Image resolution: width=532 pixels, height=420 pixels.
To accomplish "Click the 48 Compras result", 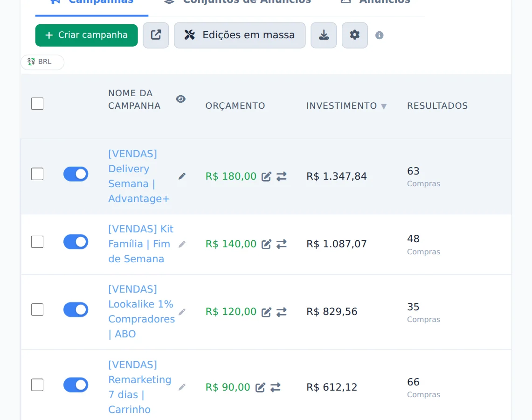I will 423,245.
